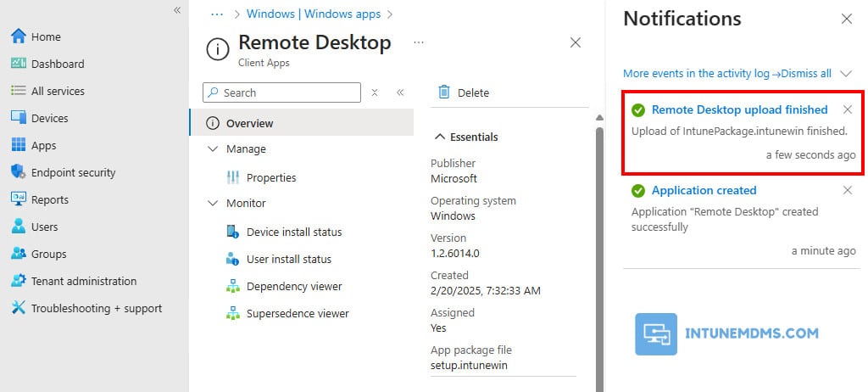
Task: Open Endpoint security shield icon
Action: tap(19, 172)
